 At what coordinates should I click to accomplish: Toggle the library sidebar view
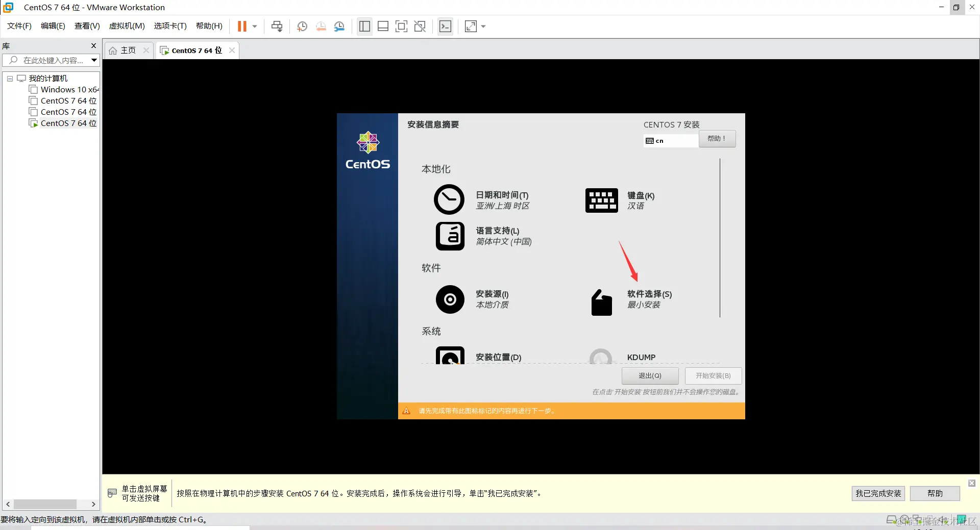coord(364,26)
